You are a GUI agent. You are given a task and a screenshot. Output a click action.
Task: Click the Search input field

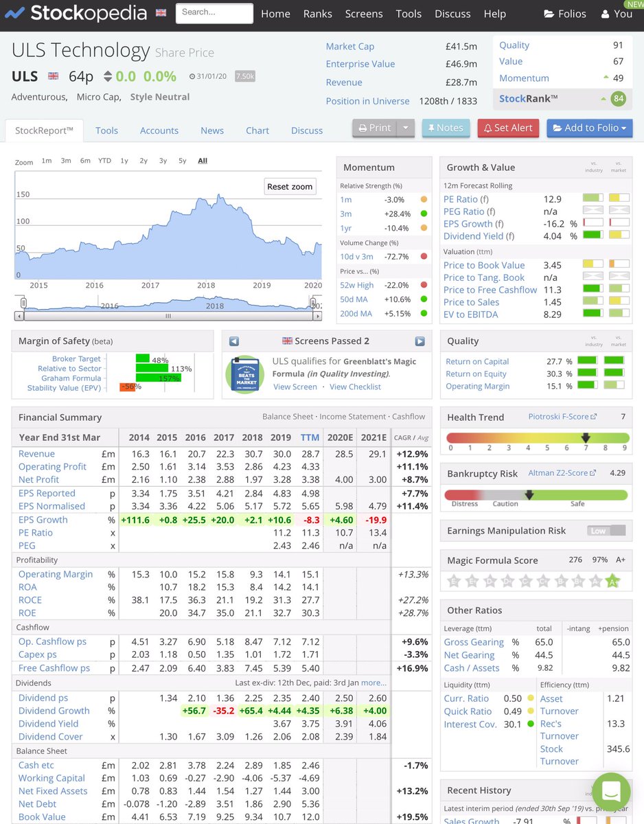[x=214, y=13]
